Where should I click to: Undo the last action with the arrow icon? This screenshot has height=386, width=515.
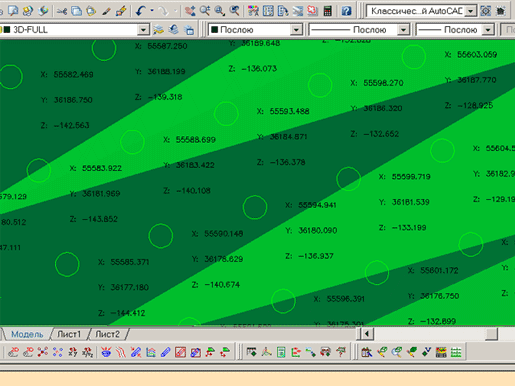coord(140,11)
